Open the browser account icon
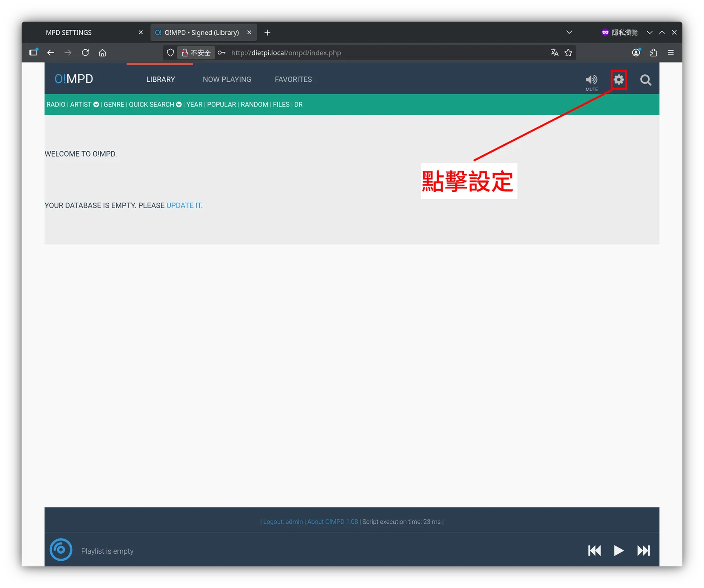 coord(636,52)
